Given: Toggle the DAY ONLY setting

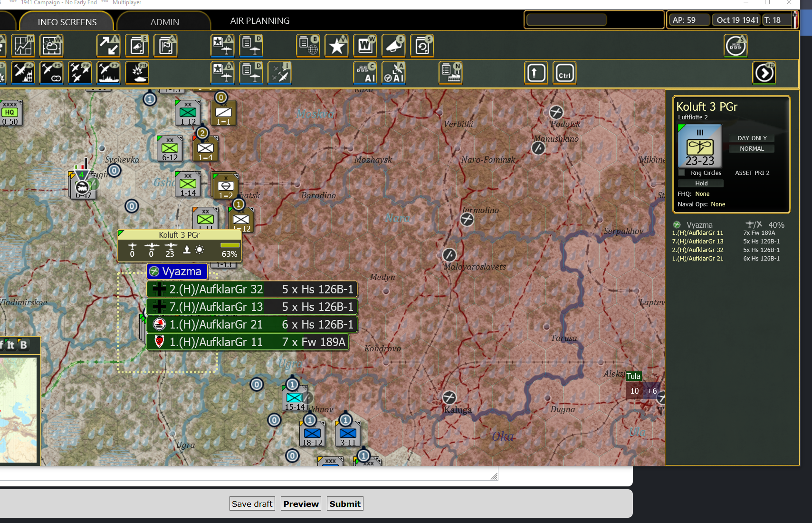Looking at the screenshot, I should (752, 138).
